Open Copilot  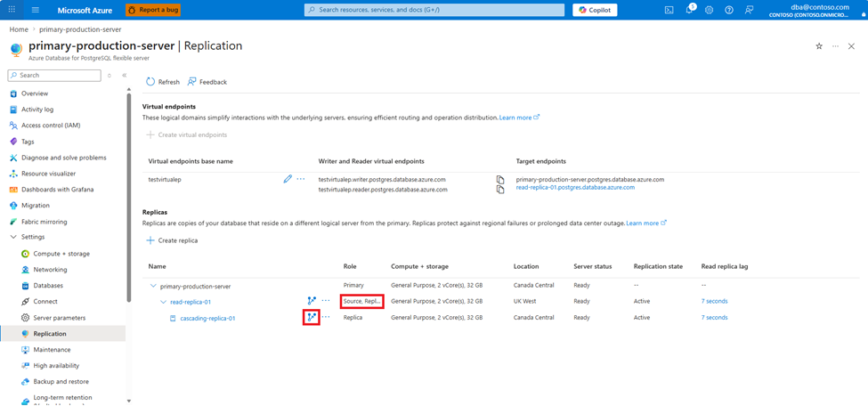[x=595, y=10]
